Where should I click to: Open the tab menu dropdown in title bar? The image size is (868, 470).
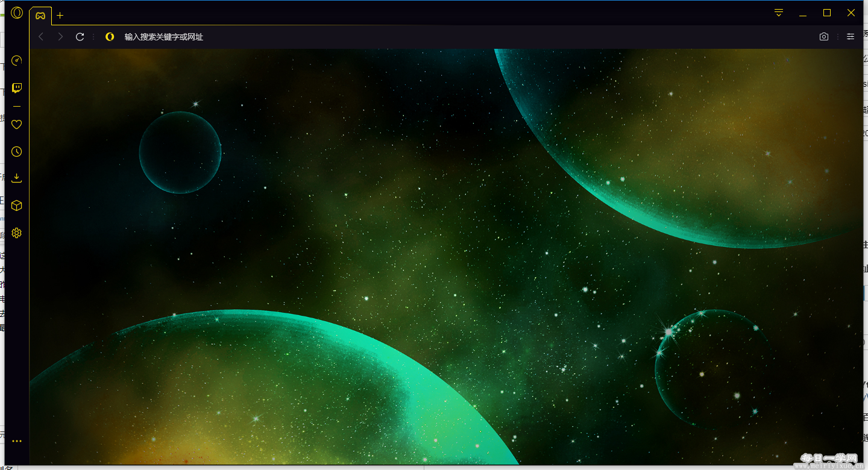[x=779, y=13]
